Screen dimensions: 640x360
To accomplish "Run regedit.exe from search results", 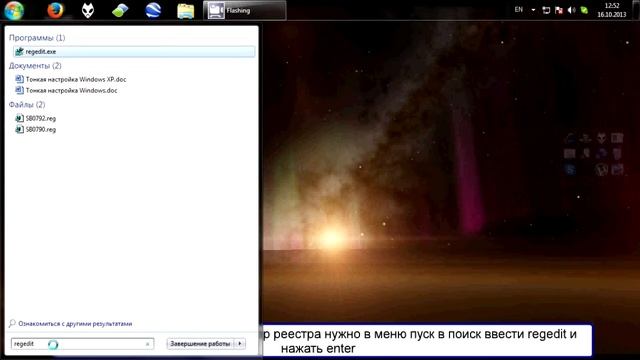I will click(x=134, y=51).
